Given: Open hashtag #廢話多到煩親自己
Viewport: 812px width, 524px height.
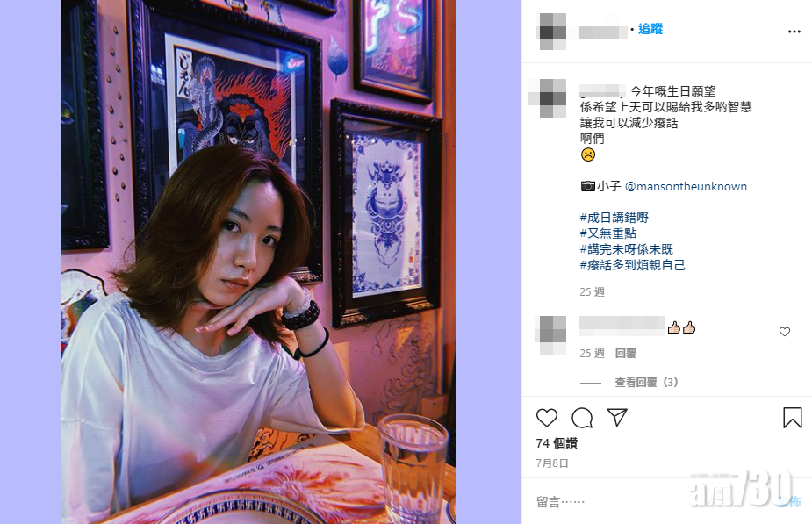Looking at the screenshot, I should 632,265.
